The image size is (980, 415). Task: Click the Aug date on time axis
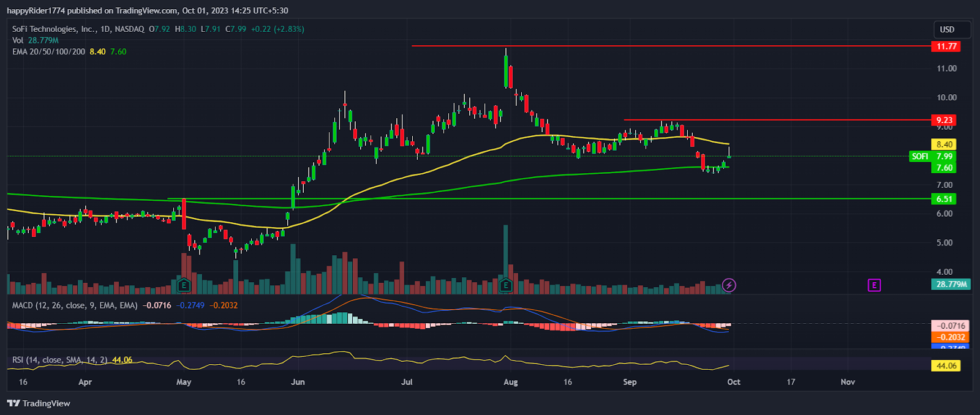pos(510,382)
